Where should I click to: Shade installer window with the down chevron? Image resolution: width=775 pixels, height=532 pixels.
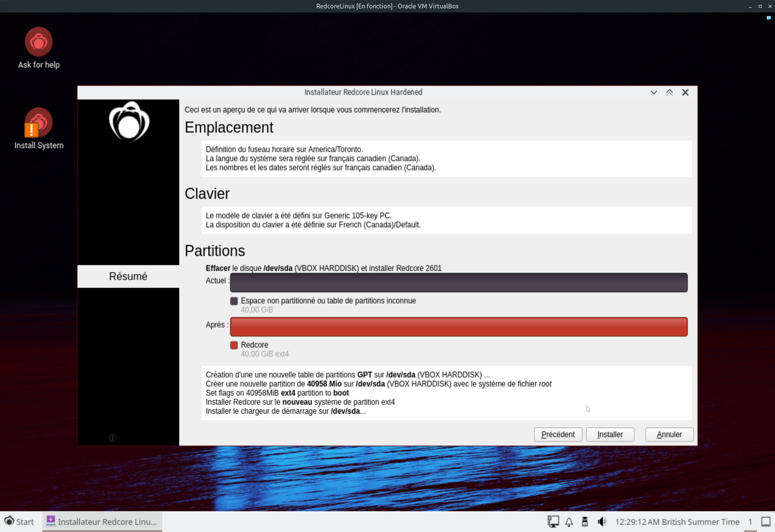tap(654, 92)
